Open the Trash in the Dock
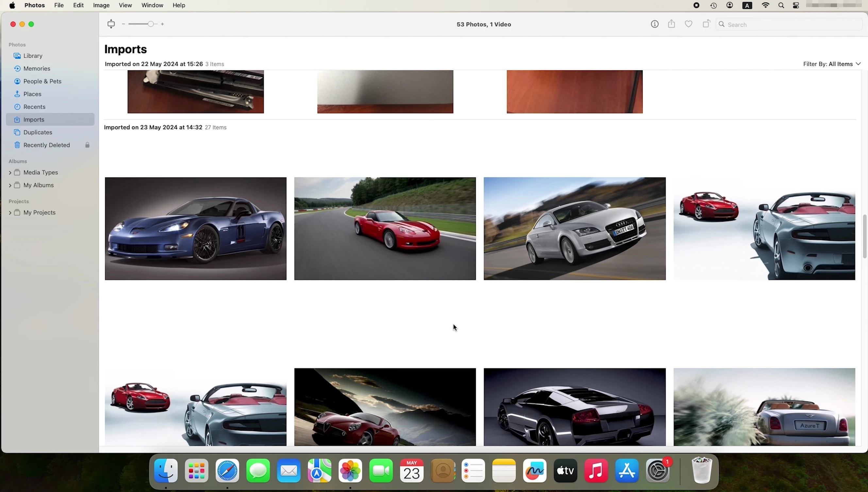868x492 pixels. [x=702, y=470]
